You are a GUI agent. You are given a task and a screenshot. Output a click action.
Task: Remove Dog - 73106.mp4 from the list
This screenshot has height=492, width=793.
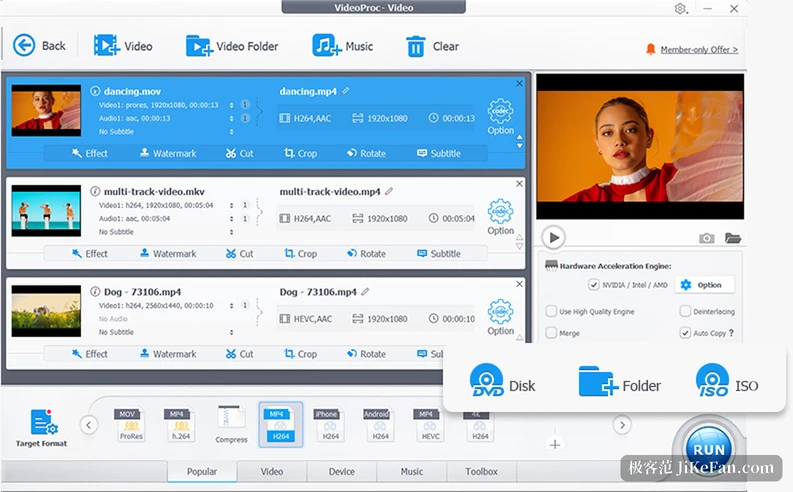click(x=519, y=284)
